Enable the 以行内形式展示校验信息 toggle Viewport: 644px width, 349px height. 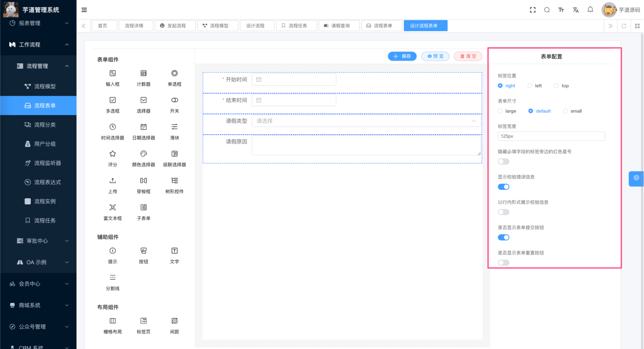[x=503, y=212]
